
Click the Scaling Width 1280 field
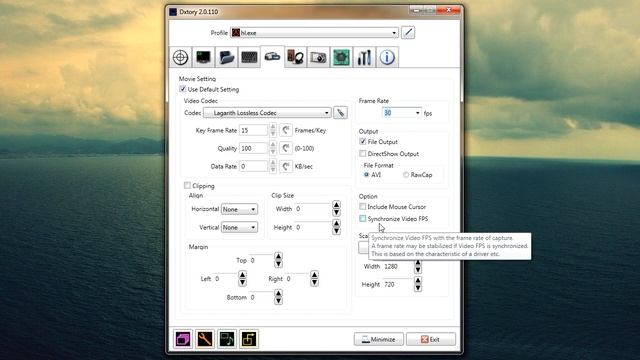398,267
